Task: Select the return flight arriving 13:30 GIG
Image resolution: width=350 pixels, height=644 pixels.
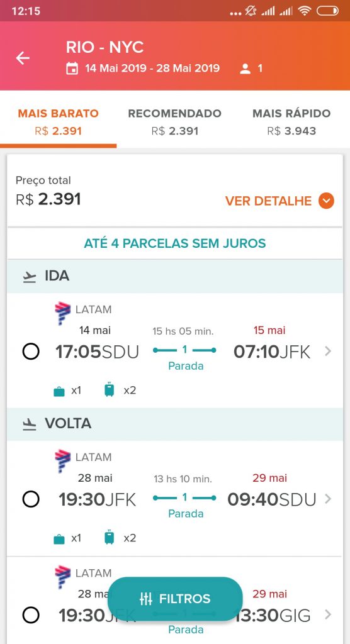Action: (x=31, y=615)
